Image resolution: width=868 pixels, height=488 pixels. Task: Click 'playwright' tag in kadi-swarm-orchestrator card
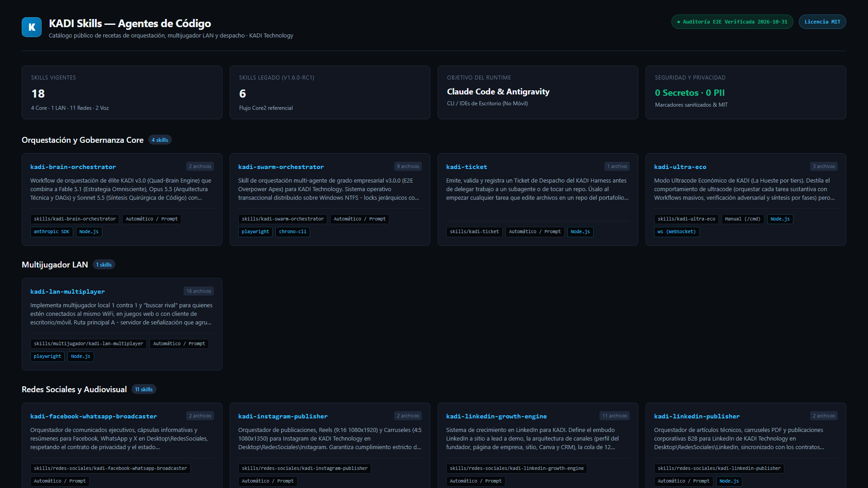tap(255, 232)
